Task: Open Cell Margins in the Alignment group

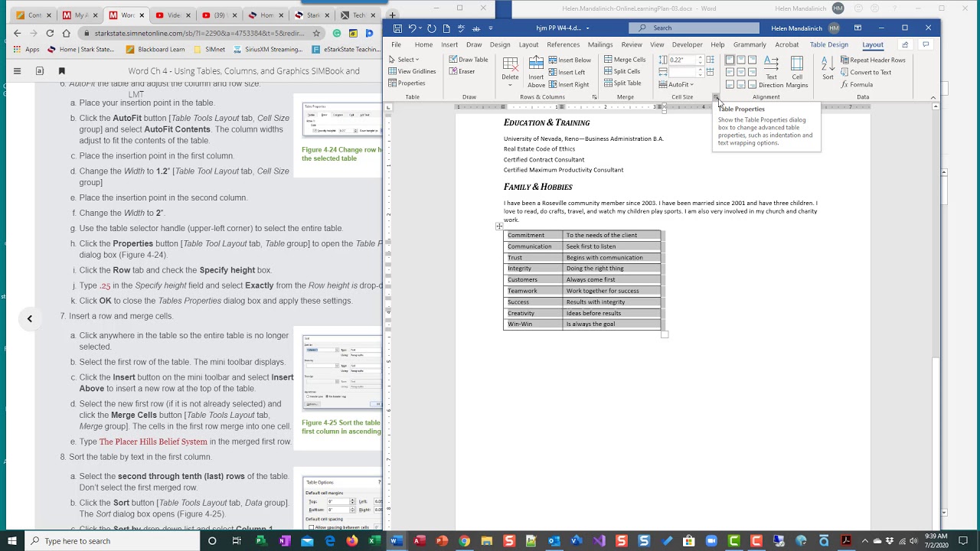Action: (797, 73)
